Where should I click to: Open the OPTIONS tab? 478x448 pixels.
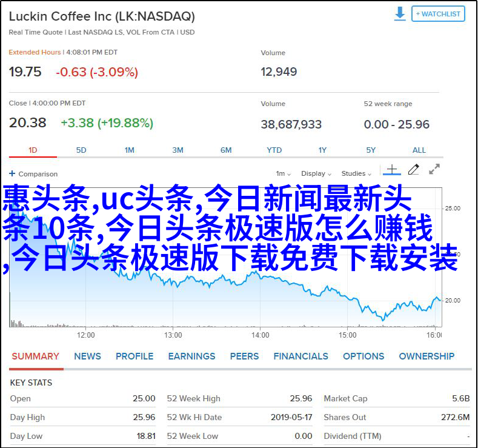tap(363, 356)
